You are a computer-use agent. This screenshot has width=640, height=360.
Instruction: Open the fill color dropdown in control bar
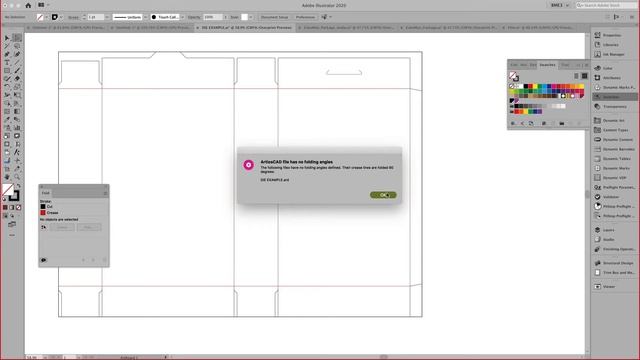47,17
